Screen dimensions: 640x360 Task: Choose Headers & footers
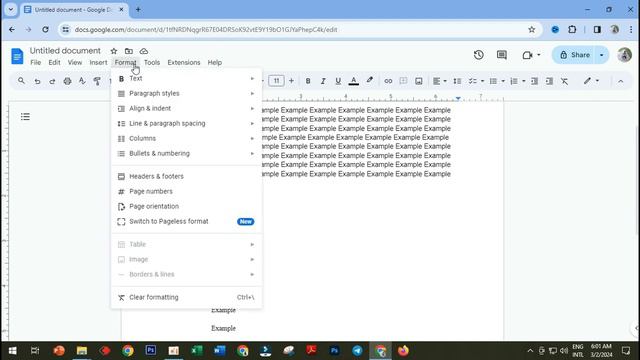point(186,176)
